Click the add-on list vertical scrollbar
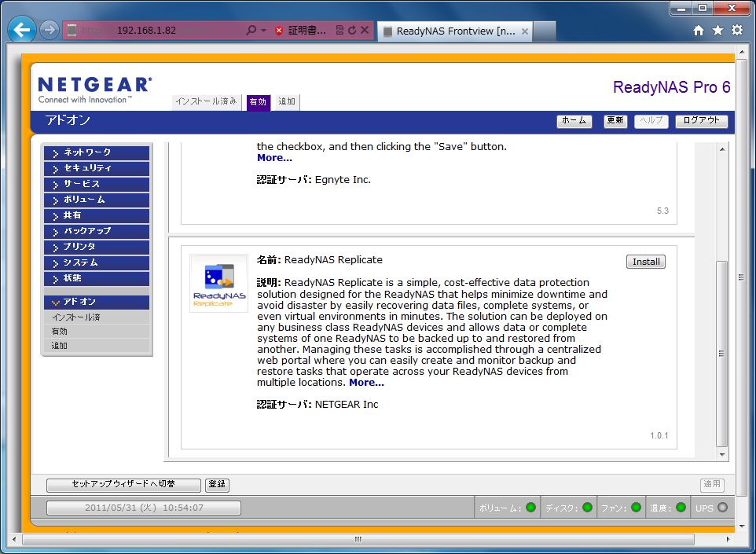The width and height of the screenshot is (756, 554). pyautogui.click(x=722, y=354)
